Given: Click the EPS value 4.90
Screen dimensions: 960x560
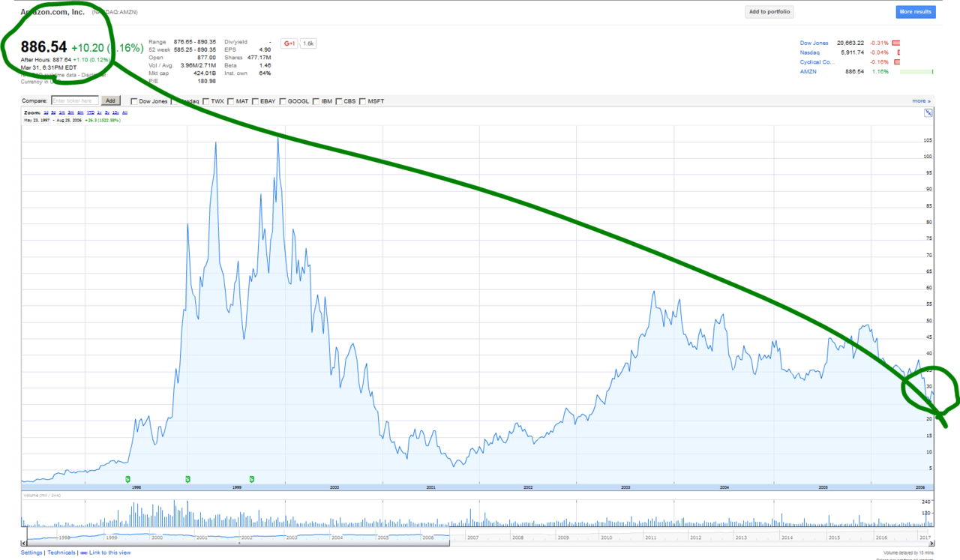Looking at the screenshot, I should (x=265, y=49).
